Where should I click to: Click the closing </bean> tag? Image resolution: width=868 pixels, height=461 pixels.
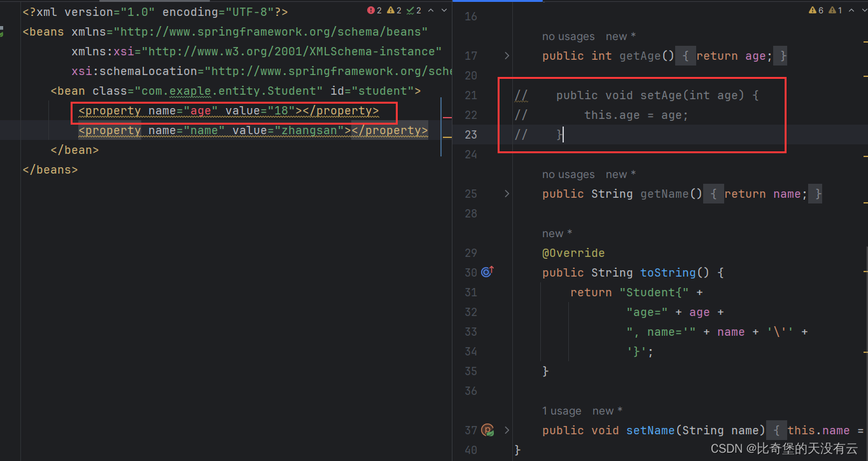(74, 150)
